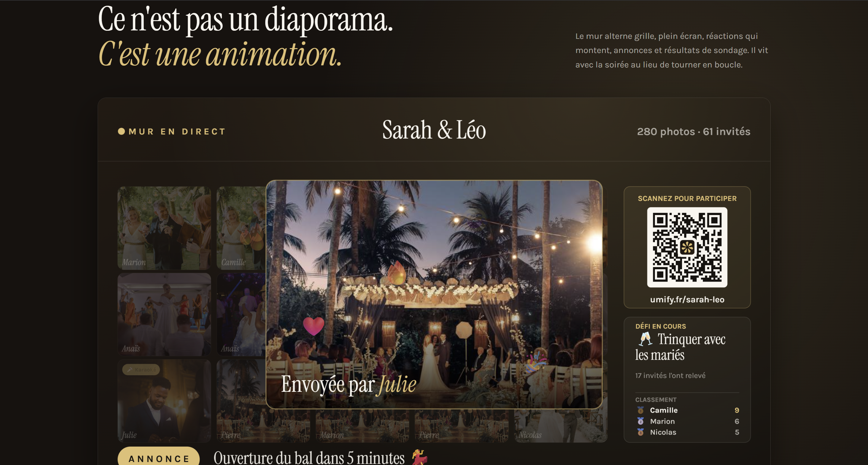Open Julie's Karaoké thumbnail
The image size is (868, 465).
coord(164,401)
